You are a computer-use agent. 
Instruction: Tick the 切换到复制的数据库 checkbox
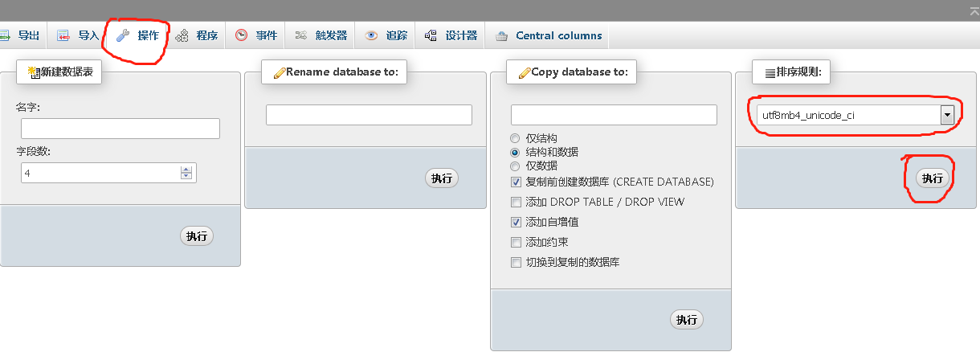(516, 262)
